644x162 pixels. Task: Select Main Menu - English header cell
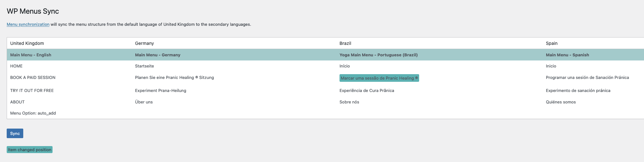click(31, 55)
